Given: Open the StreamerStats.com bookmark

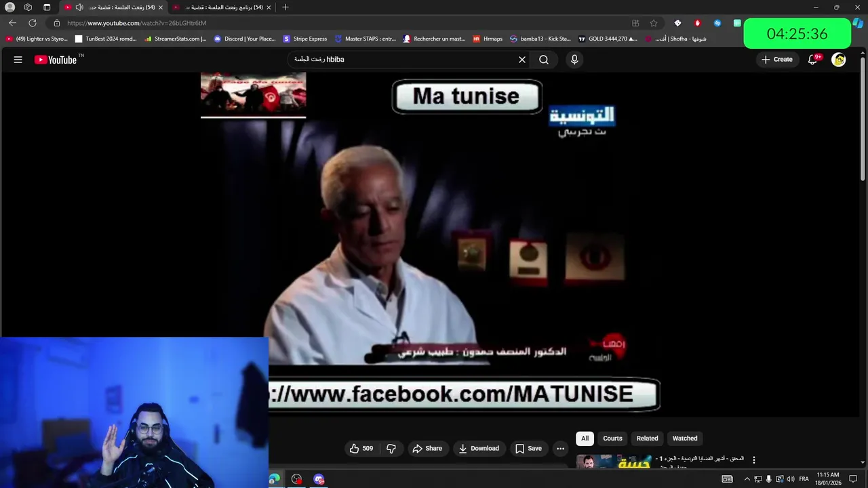Looking at the screenshot, I should (176, 39).
